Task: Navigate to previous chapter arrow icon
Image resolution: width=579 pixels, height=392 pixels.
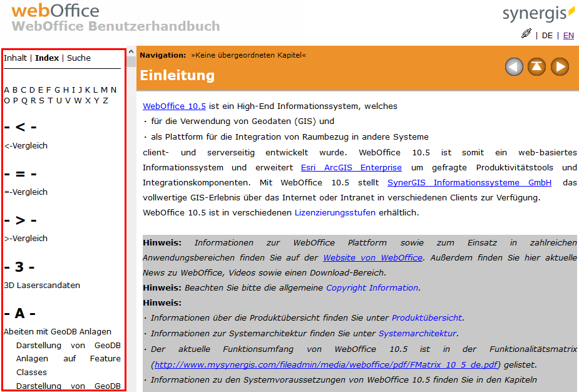Action: [x=513, y=66]
